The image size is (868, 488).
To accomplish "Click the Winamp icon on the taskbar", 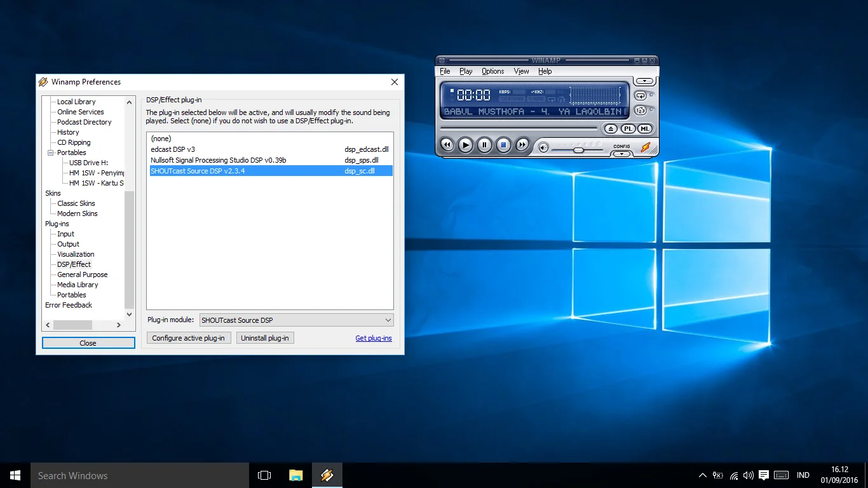I will pyautogui.click(x=327, y=475).
